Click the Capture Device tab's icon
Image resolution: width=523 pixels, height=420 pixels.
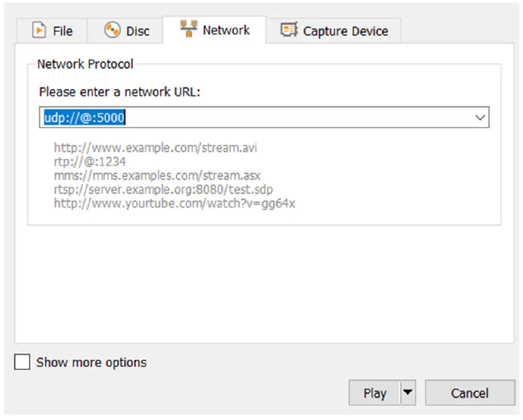289,30
